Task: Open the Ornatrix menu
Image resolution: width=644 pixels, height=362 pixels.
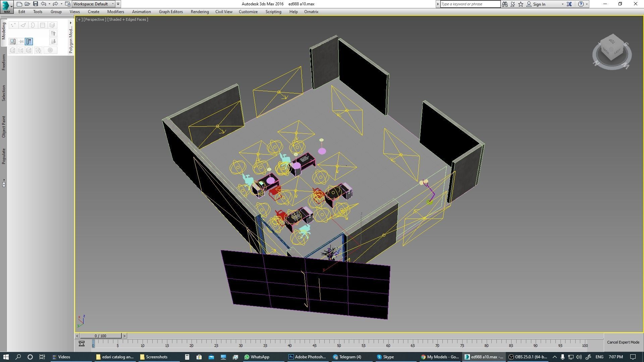Action: [311, 12]
